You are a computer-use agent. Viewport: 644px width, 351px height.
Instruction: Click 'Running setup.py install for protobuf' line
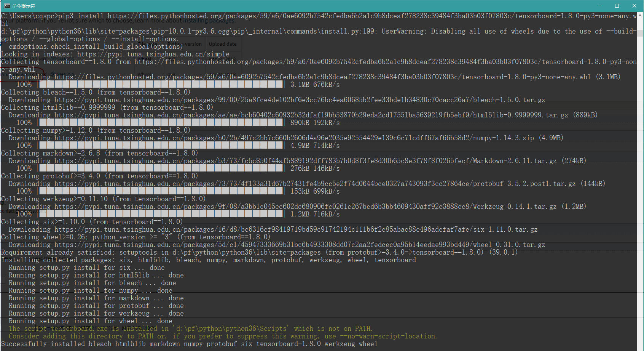tap(96, 306)
